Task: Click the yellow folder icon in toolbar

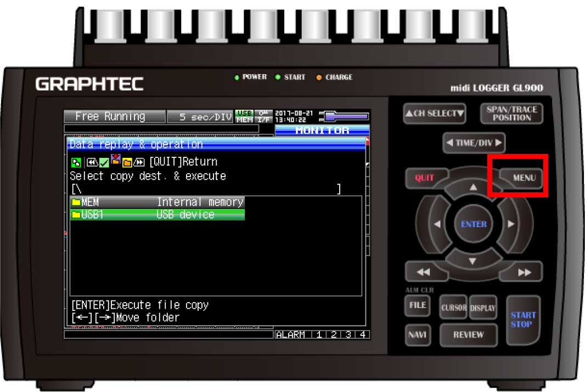Action: click(x=127, y=162)
